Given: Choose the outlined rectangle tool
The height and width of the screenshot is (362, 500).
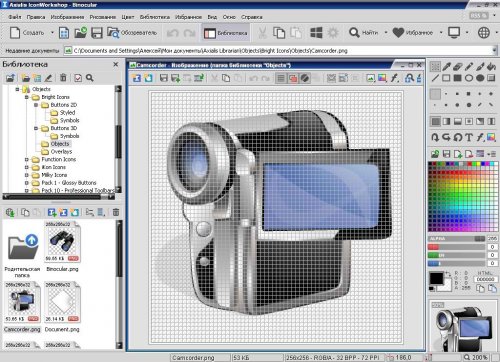Looking at the screenshot, I should point(446,78).
